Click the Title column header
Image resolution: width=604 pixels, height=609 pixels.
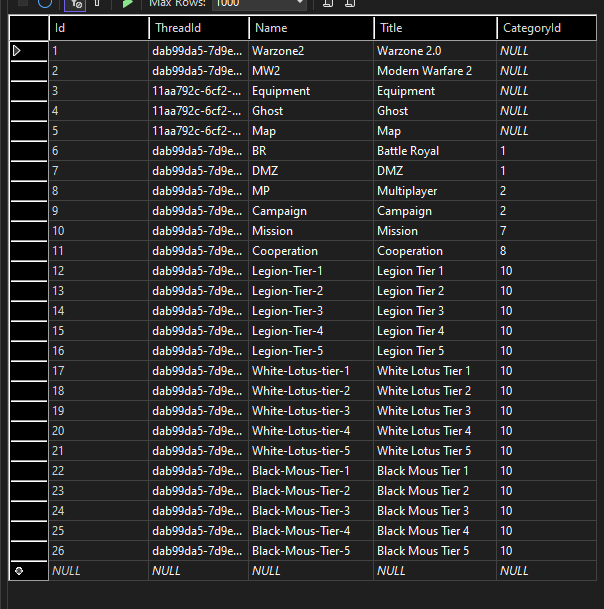pyautogui.click(x=435, y=28)
